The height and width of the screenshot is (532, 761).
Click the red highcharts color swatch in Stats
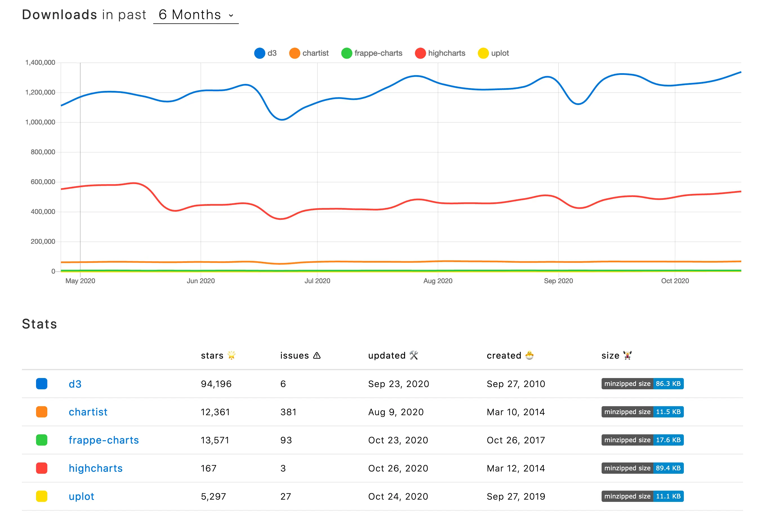pos(42,468)
